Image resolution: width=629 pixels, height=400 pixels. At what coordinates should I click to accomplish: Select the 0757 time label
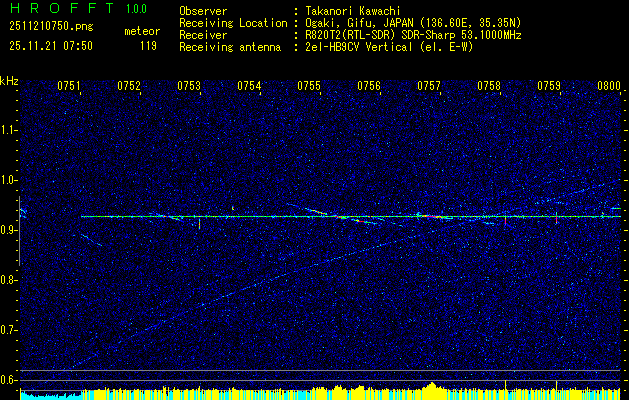tap(429, 86)
